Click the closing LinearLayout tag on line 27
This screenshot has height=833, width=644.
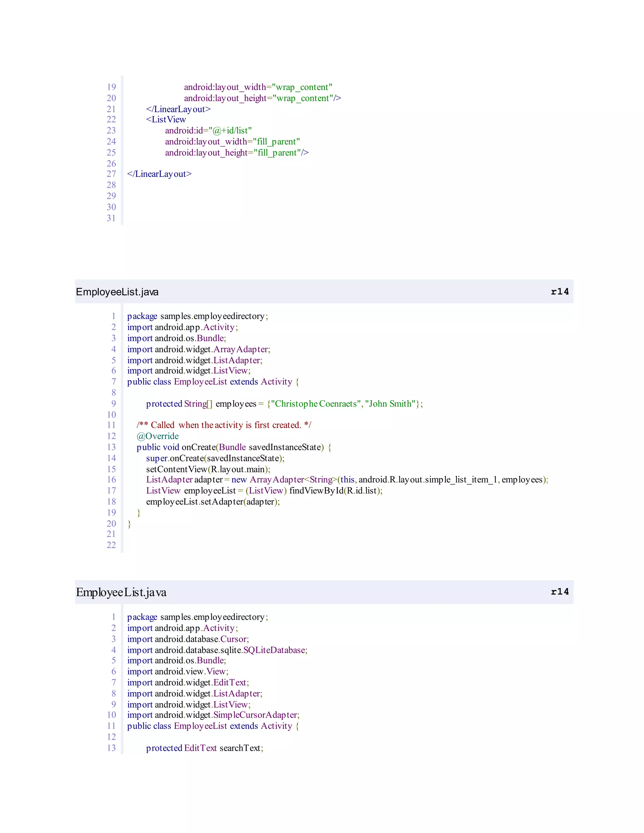point(159,174)
